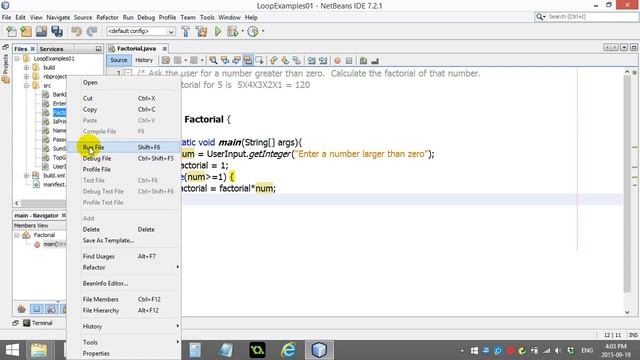Select the Factorial.java editor tab
Image resolution: width=640 pixels, height=360 pixels.
click(x=136, y=49)
